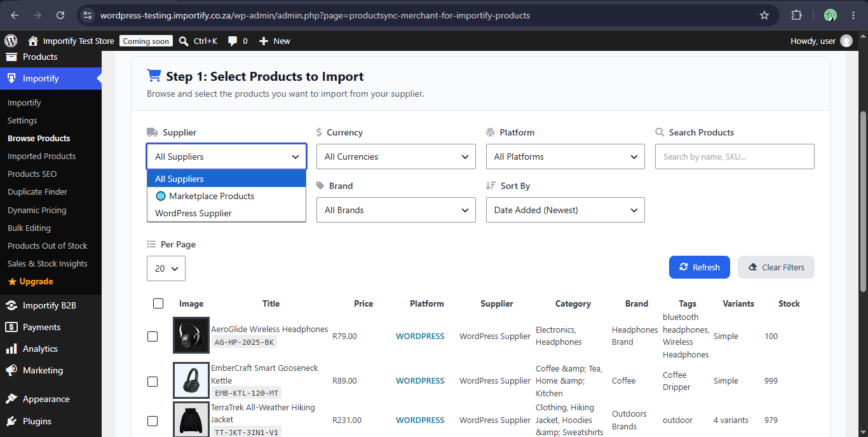Click the Importify B2B handshake icon
Viewport: 868px width, 437px height.
pos(11,305)
